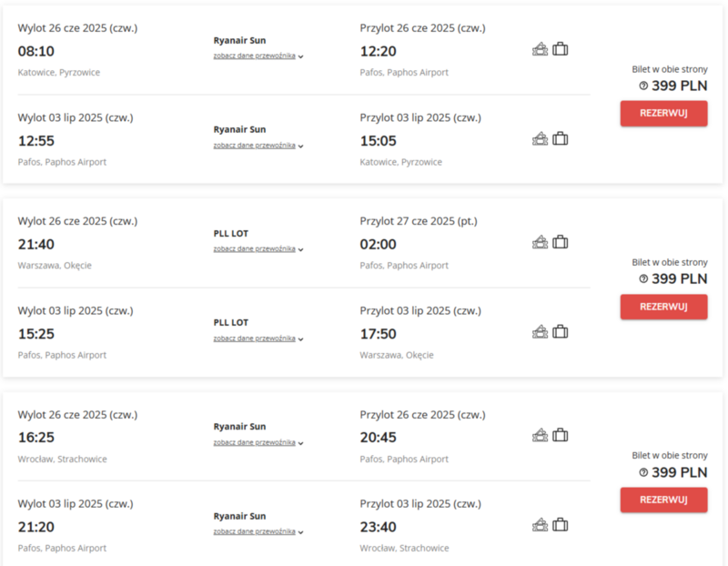Click hand luggage icon on 15:25 return flight
This screenshot has height=566, width=728.
click(x=540, y=332)
